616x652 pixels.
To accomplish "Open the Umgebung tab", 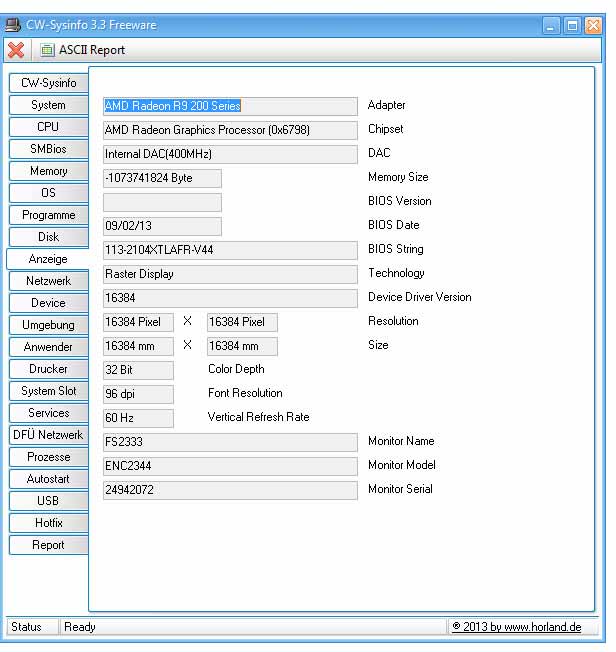I will 49,325.
